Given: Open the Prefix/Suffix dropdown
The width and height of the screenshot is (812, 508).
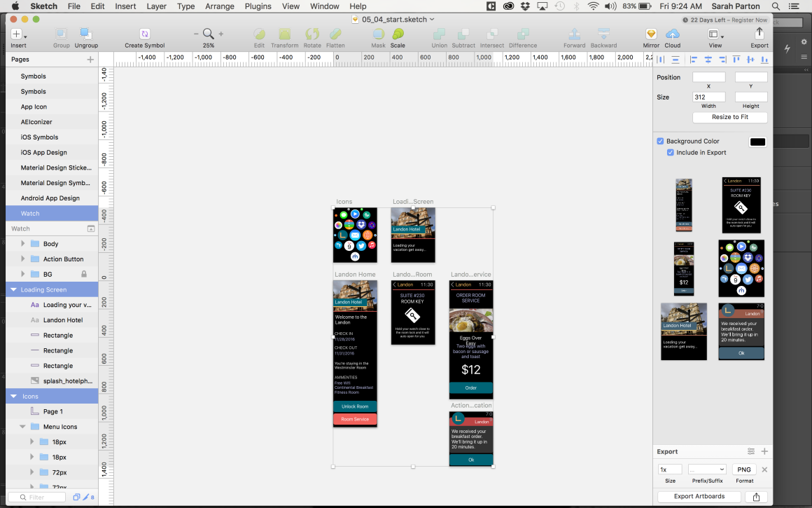Looking at the screenshot, I should [707, 469].
